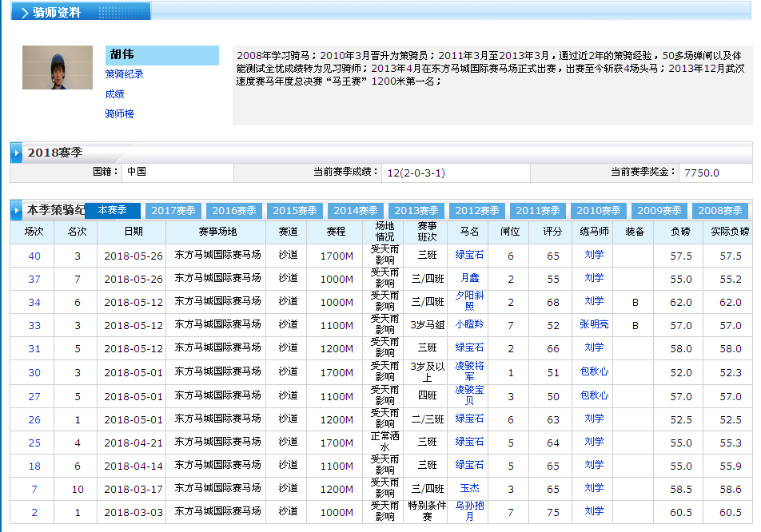Open horse 小瞪羚 page

click(469, 325)
